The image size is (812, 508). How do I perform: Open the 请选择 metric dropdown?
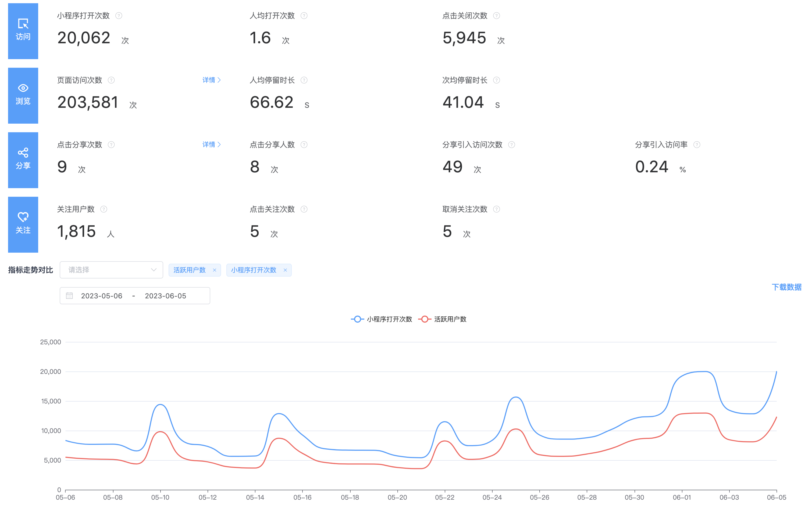pyautogui.click(x=111, y=270)
